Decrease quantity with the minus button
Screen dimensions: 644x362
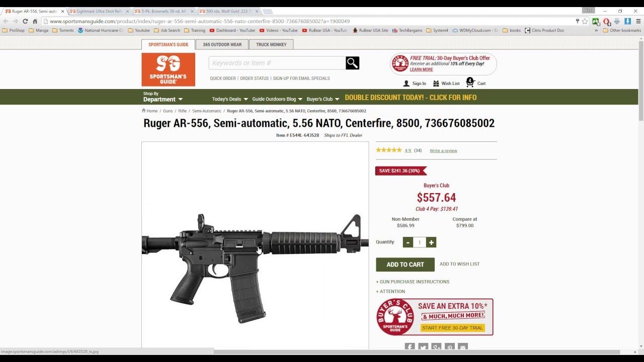click(x=408, y=242)
